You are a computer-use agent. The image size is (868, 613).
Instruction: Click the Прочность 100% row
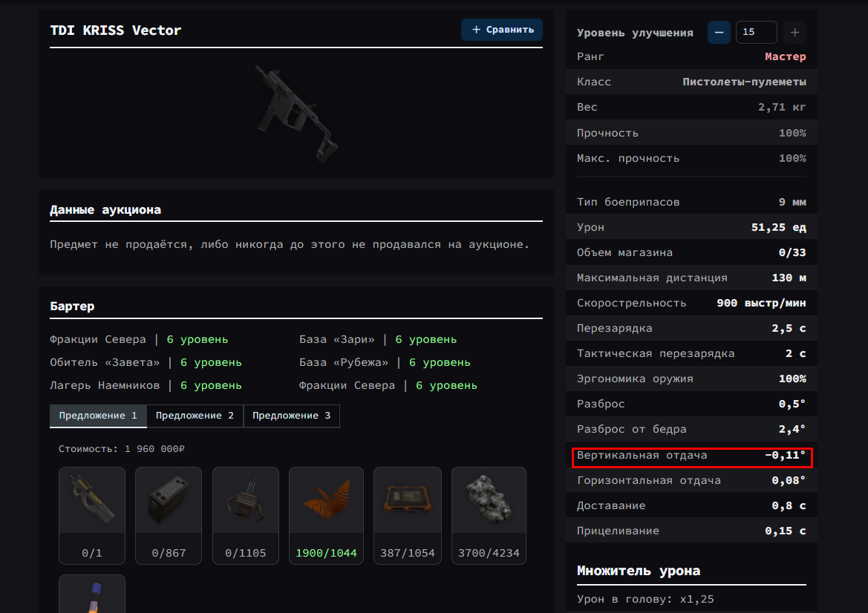pyautogui.click(x=691, y=133)
